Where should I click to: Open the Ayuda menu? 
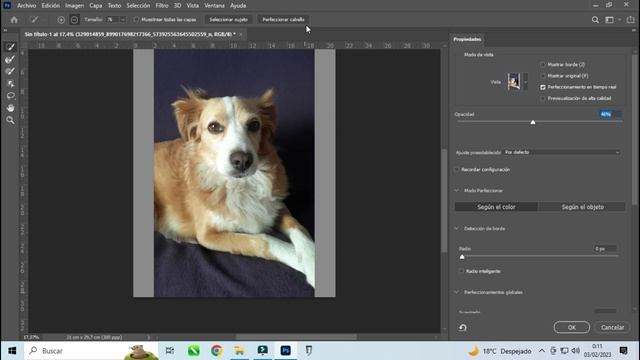238,6
